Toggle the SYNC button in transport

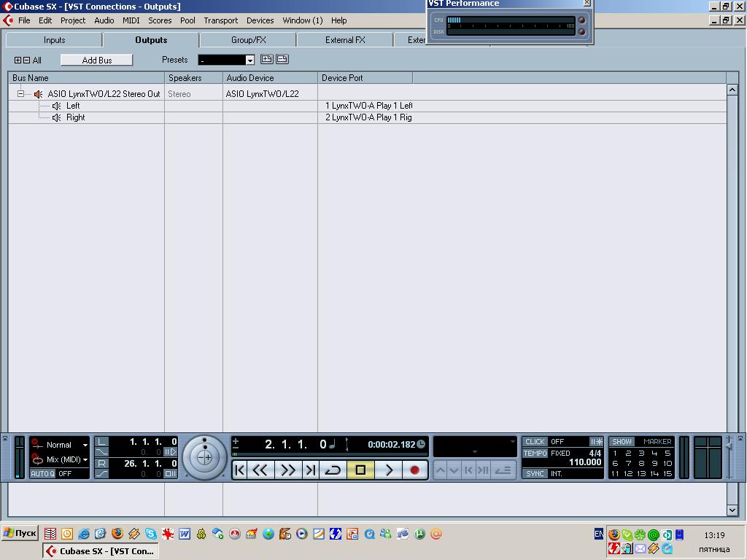(x=535, y=473)
